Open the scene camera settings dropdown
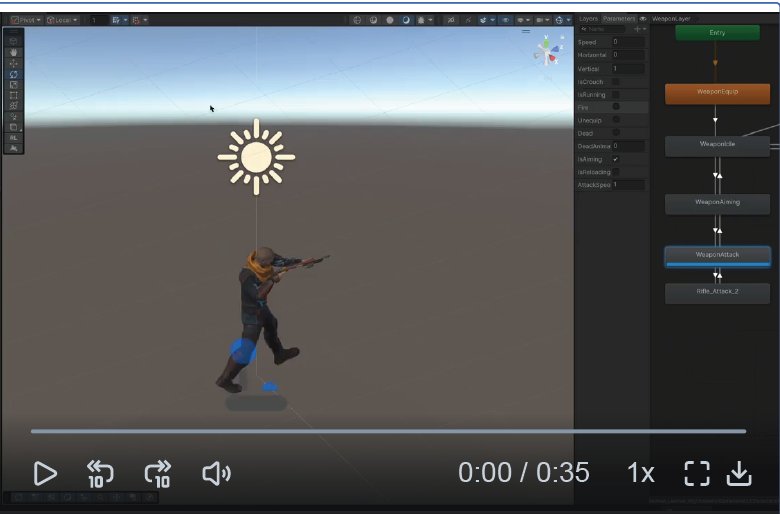Viewport: 780px width, 514px height. click(x=543, y=20)
